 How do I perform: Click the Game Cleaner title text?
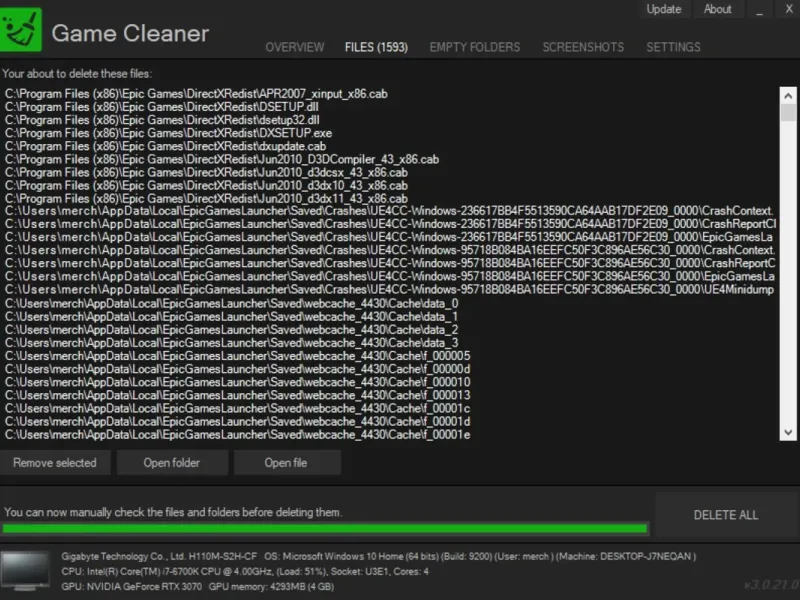tap(130, 34)
